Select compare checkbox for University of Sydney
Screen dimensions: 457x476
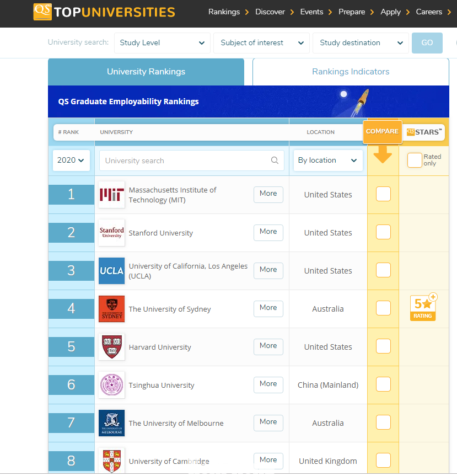tap(383, 308)
